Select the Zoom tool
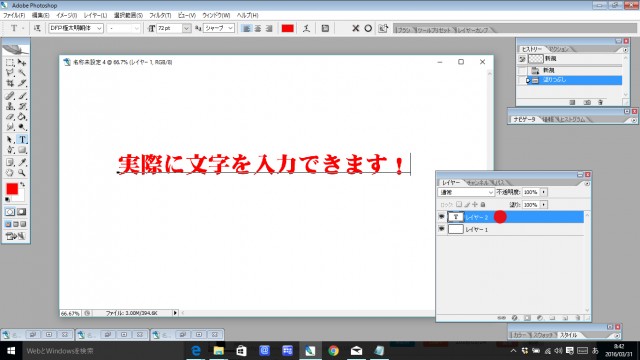The width and height of the screenshot is (640, 360). 22,173
